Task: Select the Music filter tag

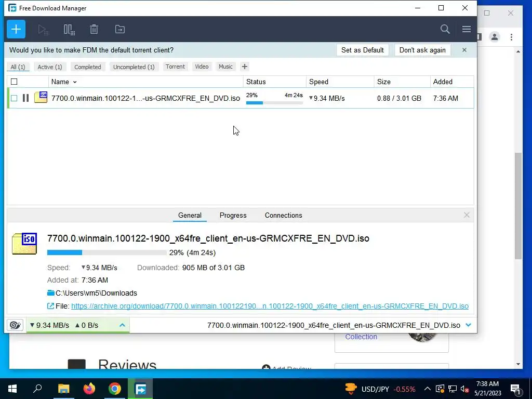Action: coord(225,66)
